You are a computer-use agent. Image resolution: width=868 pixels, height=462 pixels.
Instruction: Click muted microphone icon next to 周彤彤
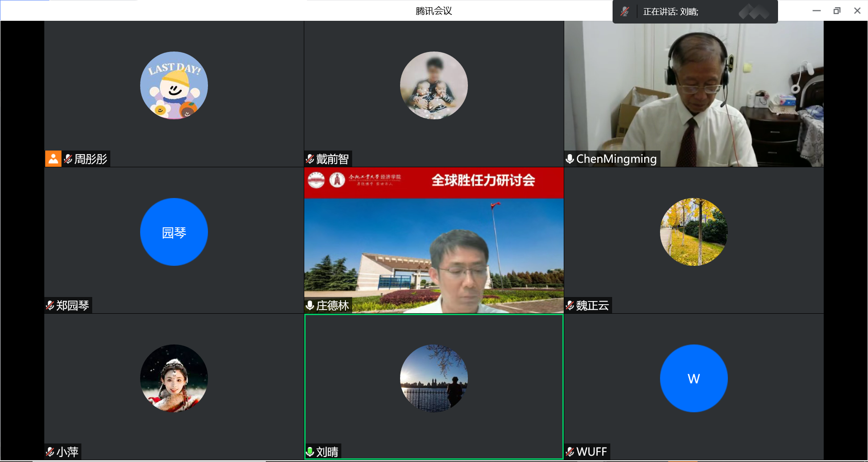(68, 159)
